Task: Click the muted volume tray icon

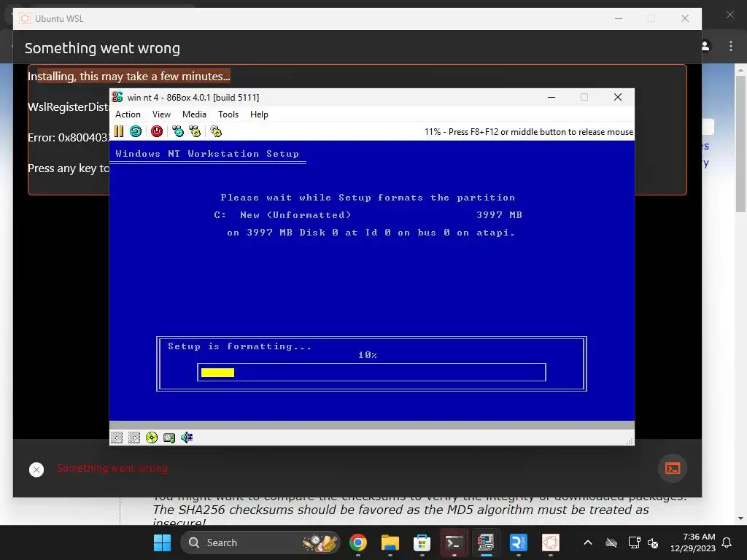Action: point(653,542)
